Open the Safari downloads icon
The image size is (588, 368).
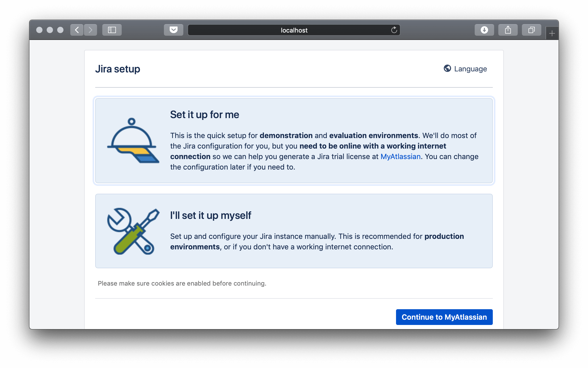point(484,30)
